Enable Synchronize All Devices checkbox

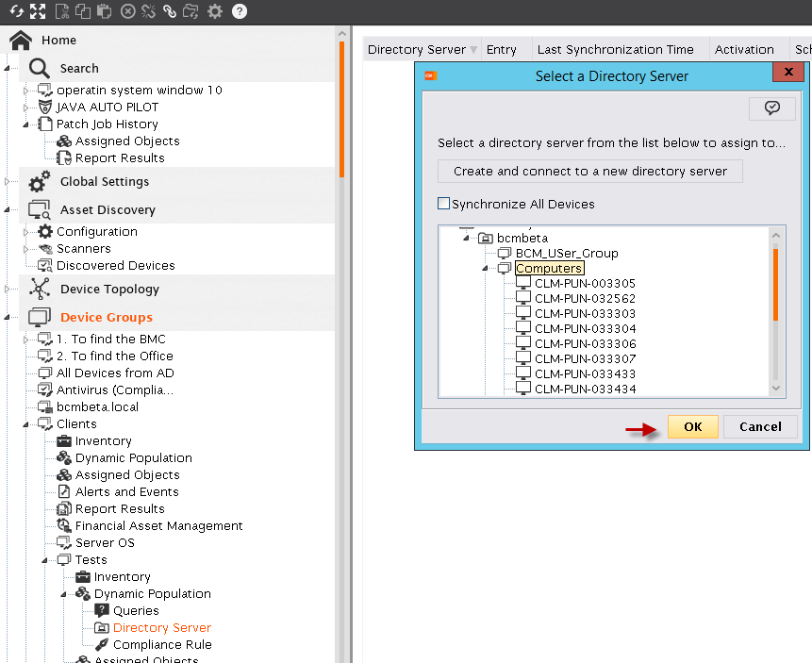[444, 204]
